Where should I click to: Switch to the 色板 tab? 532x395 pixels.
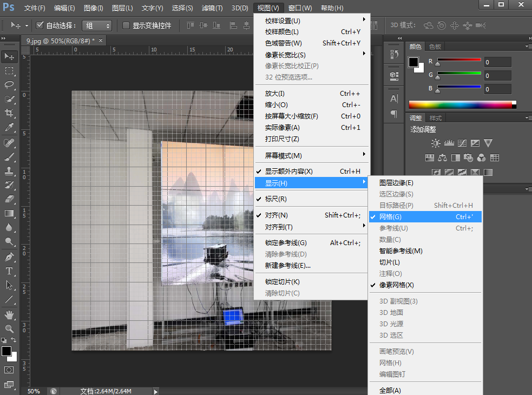pyautogui.click(x=435, y=47)
